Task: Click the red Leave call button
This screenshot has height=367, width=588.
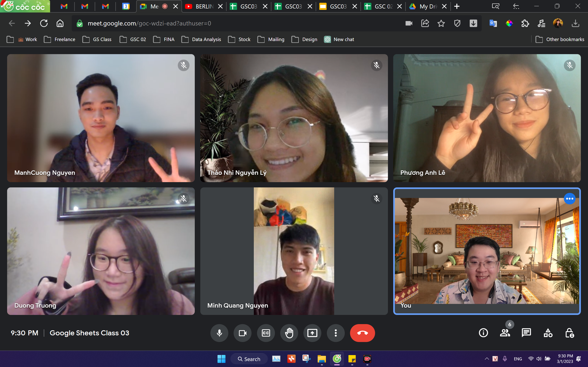Action: 362,333
